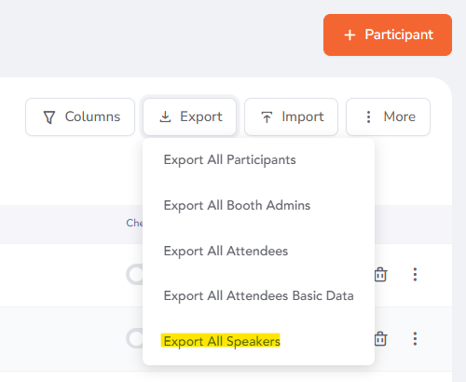466x382 pixels.
Task: Open the Columns filter dropdown
Action: (x=80, y=117)
